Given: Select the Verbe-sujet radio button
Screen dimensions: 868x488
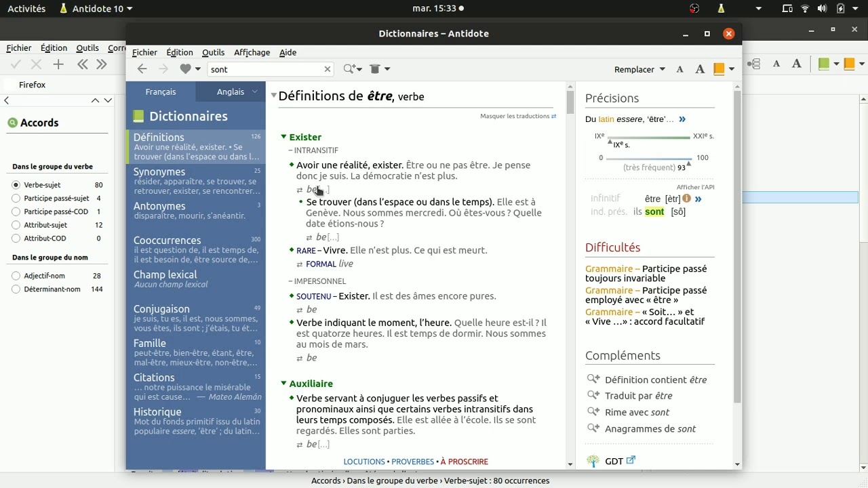Looking at the screenshot, I should pyautogui.click(x=16, y=185).
